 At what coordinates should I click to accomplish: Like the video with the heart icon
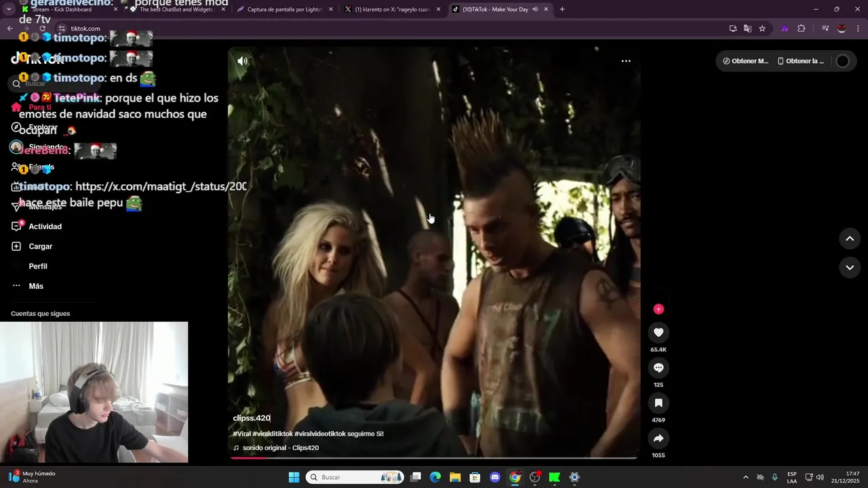(x=658, y=332)
